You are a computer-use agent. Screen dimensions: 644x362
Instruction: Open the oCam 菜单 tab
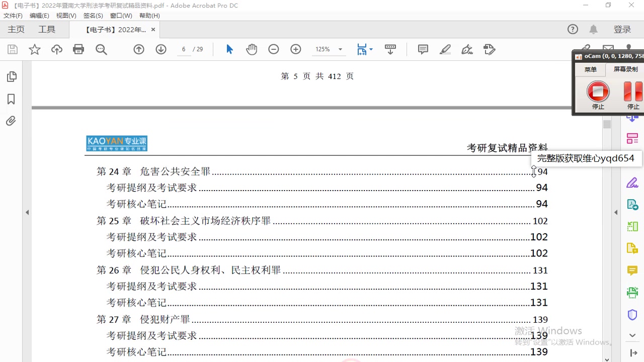click(x=590, y=70)
